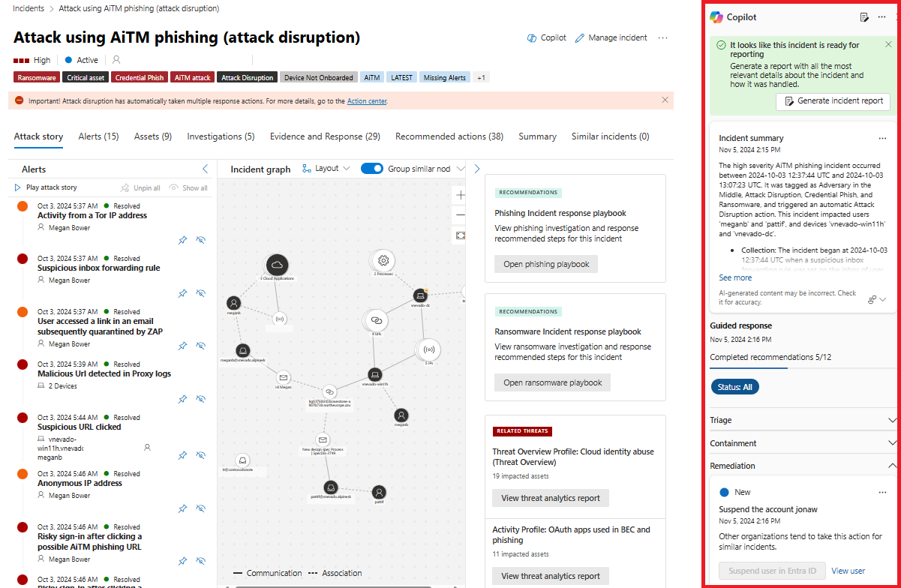Pin the Activity from a Tor IP address alert

click(x=182, y=240)
